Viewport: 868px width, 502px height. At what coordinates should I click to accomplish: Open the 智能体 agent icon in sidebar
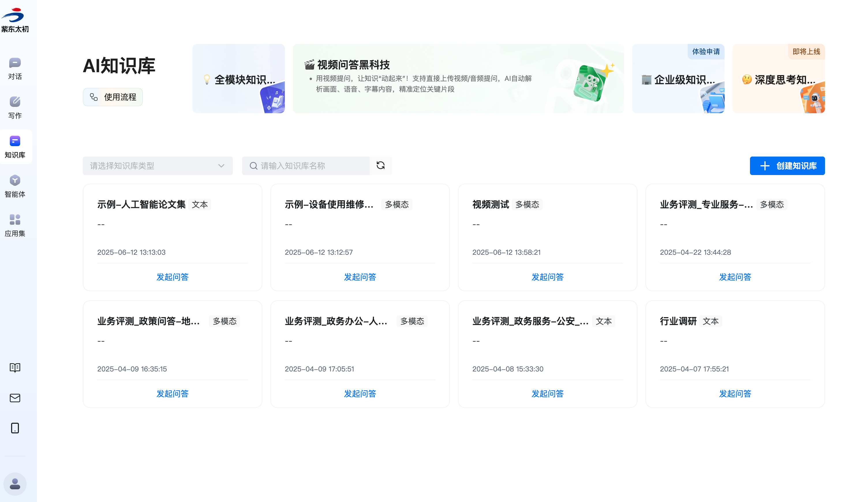[15, 180]
